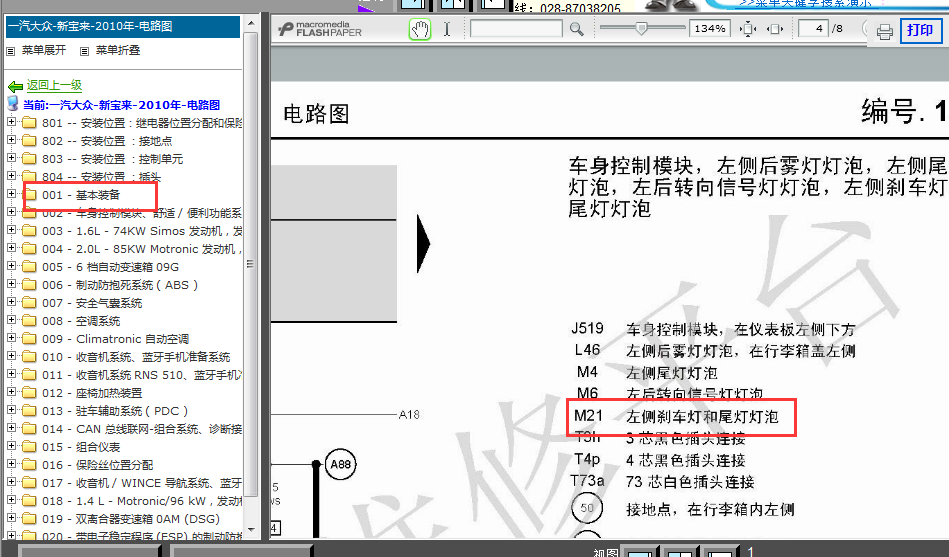Click the L46 左侧后雾灯灯泡 legend row
The width and height of the screenshot is (949, 557).
pos(715,351)
